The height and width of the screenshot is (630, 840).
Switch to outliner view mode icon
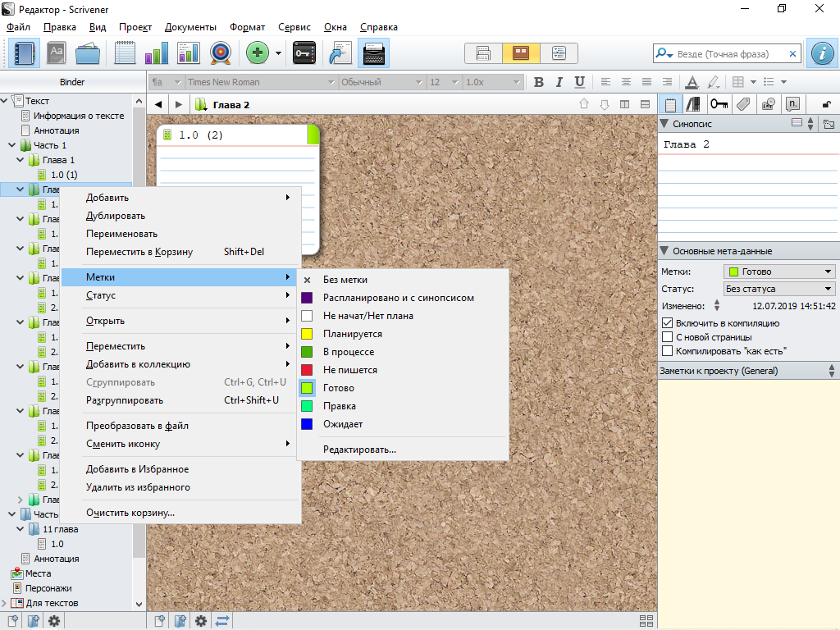[x=559, y=53]
